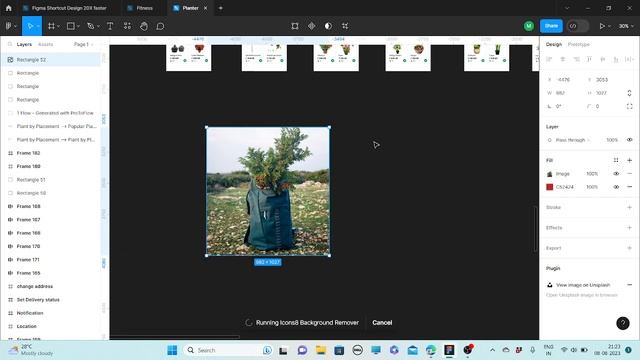Open the Pass through blend mode dropdown
This screenshot has height=360, width=640.
(x=573, y=140)
